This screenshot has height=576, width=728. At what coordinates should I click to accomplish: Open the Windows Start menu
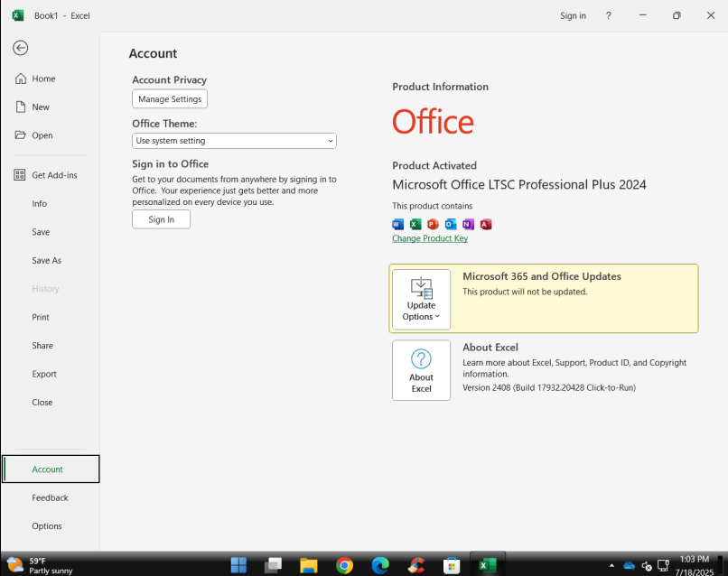238,565
